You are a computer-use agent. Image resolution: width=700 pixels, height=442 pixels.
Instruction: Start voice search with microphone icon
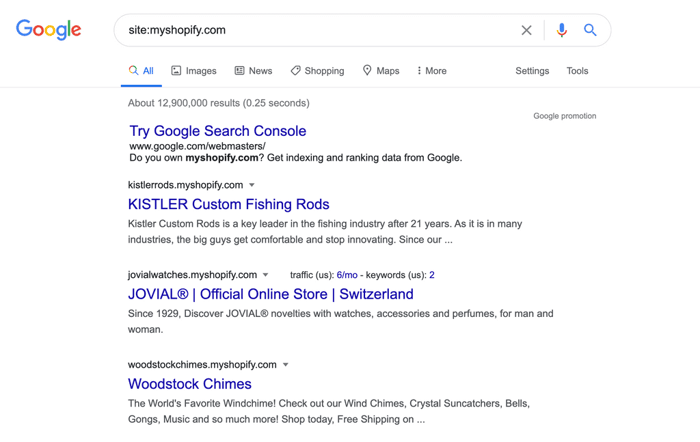point(562,30)
